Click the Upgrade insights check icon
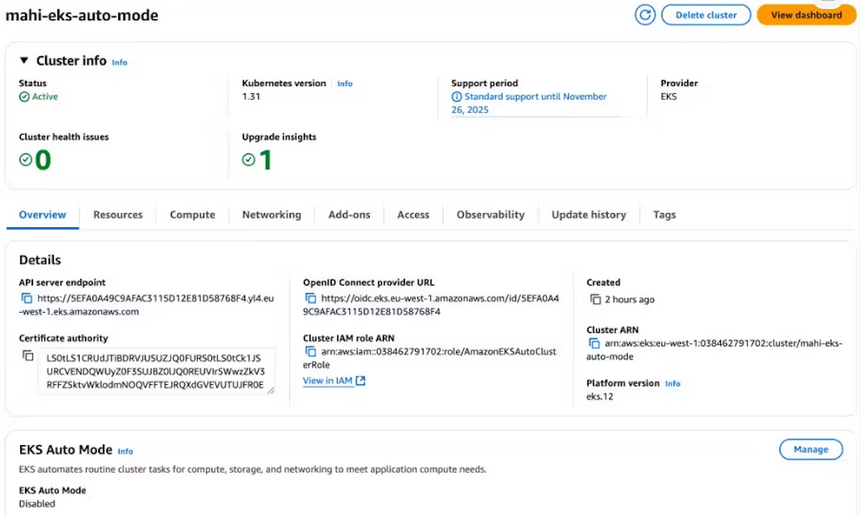This screenshot has height=515, width=860. click(248, 160)
